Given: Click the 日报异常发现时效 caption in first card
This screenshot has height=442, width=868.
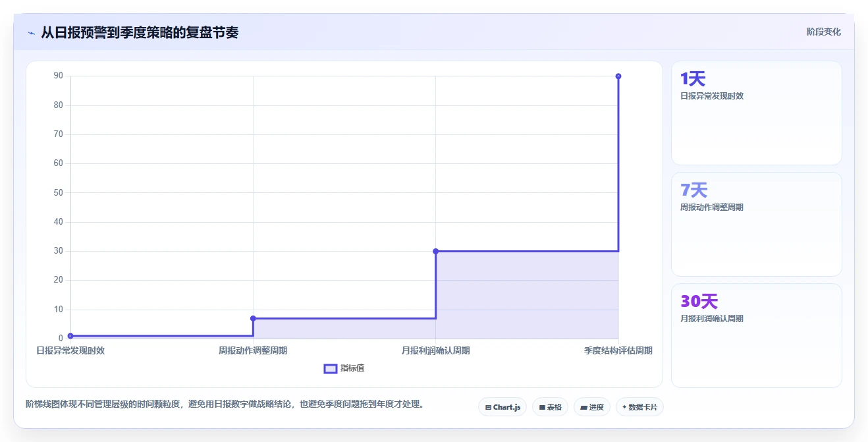Looking at the screenshot, I should coord(712,96).
